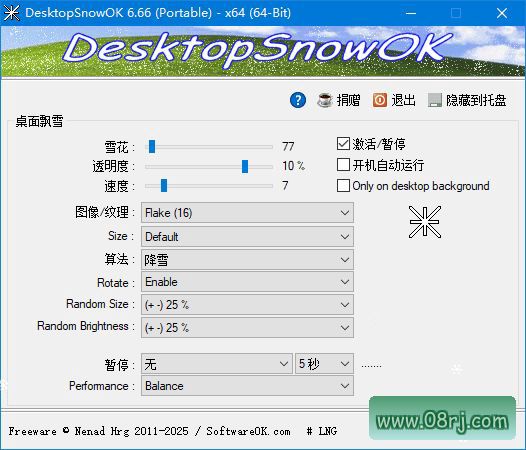Open the Flake (16) texture dropdown

click(x=247, y=213)
